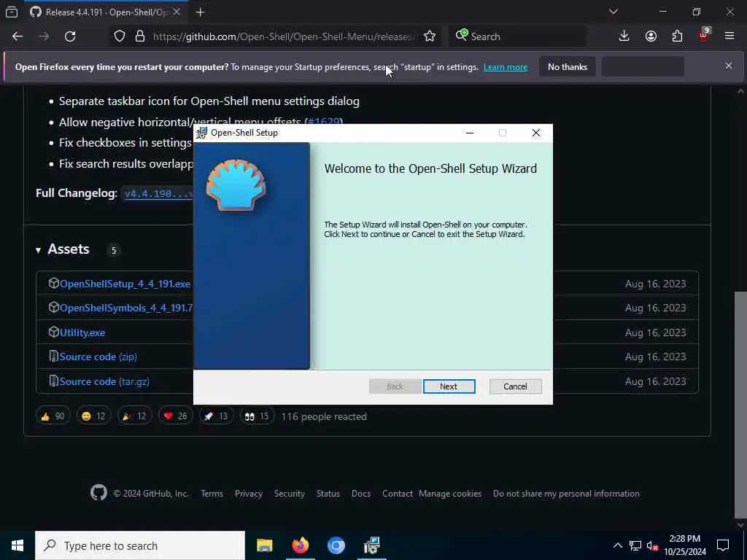Open the v4.4.190 full changelog comparison link
The image size is (747, 560).
tap(158, 193)
